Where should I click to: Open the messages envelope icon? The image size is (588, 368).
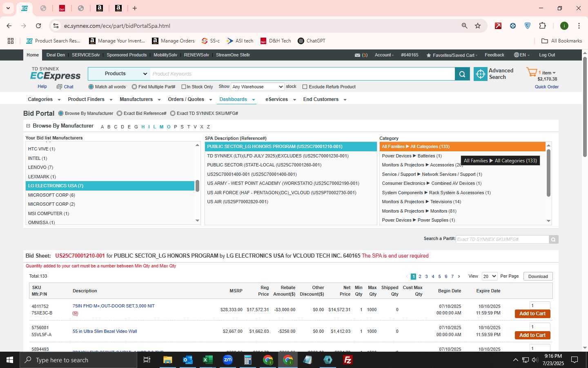point(357,55)
